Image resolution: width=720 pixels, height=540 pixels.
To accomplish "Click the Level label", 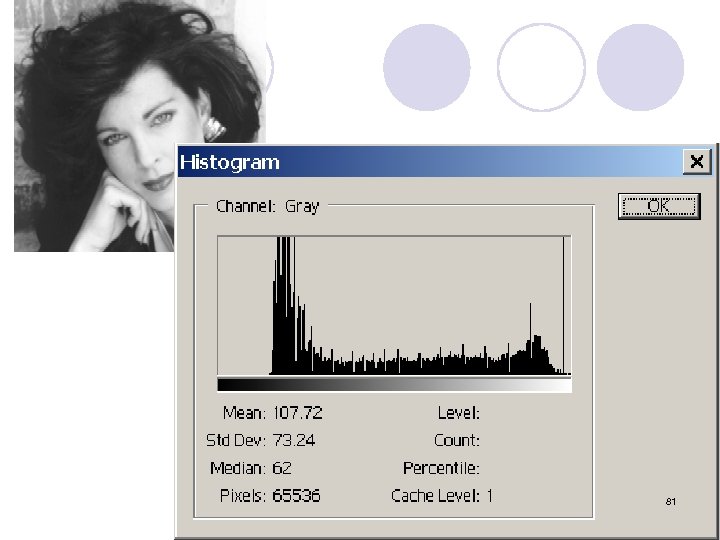I will tap(458, 413).
